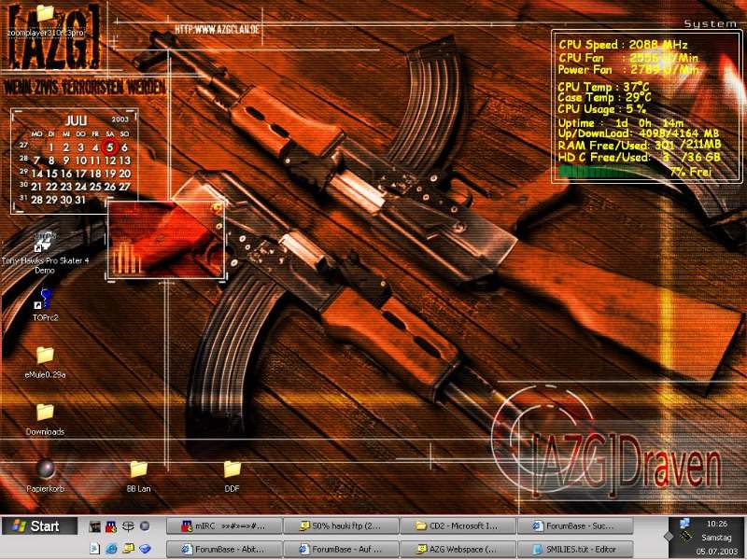Click the 05.07.2003 date in tray
747x560 pixels.
pyautogui.click(x=716, y=552)
